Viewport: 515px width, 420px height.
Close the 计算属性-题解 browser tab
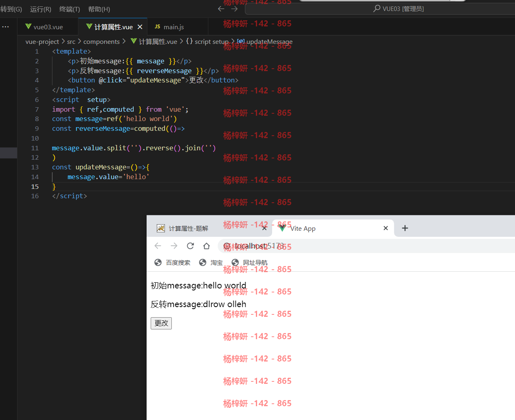point(264,228)
